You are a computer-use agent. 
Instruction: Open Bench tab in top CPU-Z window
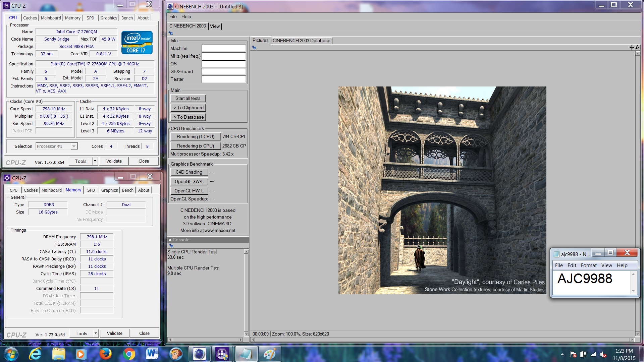(x=127, y=18)
